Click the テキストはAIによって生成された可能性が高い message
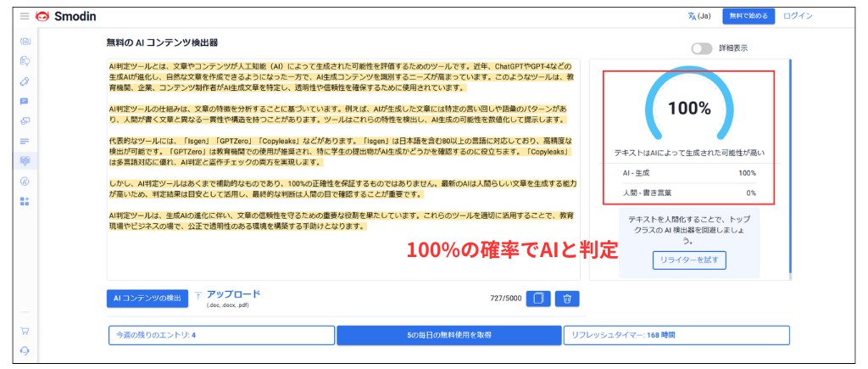 [689, 152]
